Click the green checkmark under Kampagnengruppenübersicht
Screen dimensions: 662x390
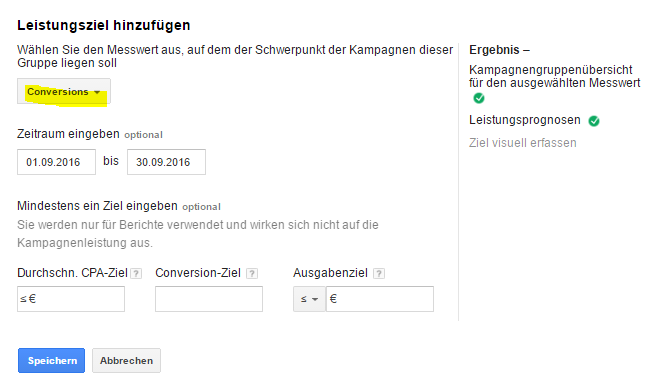tap(479, 98)
